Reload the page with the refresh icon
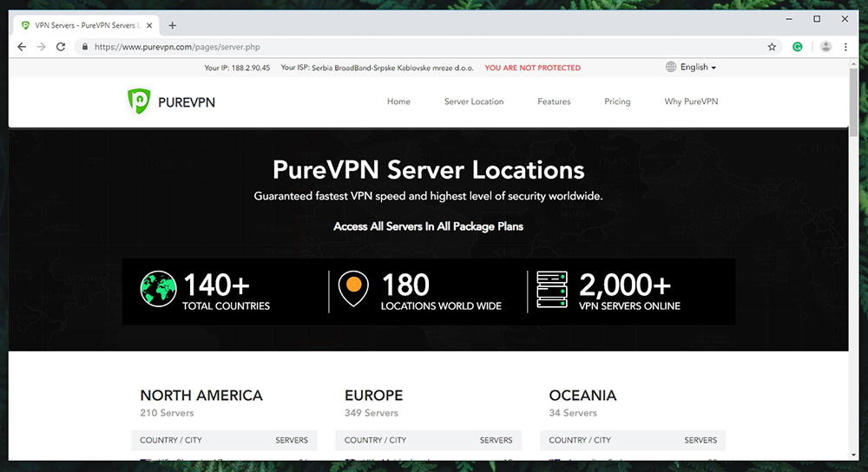Screen dimensions: 868x472 tap(61, 47)
